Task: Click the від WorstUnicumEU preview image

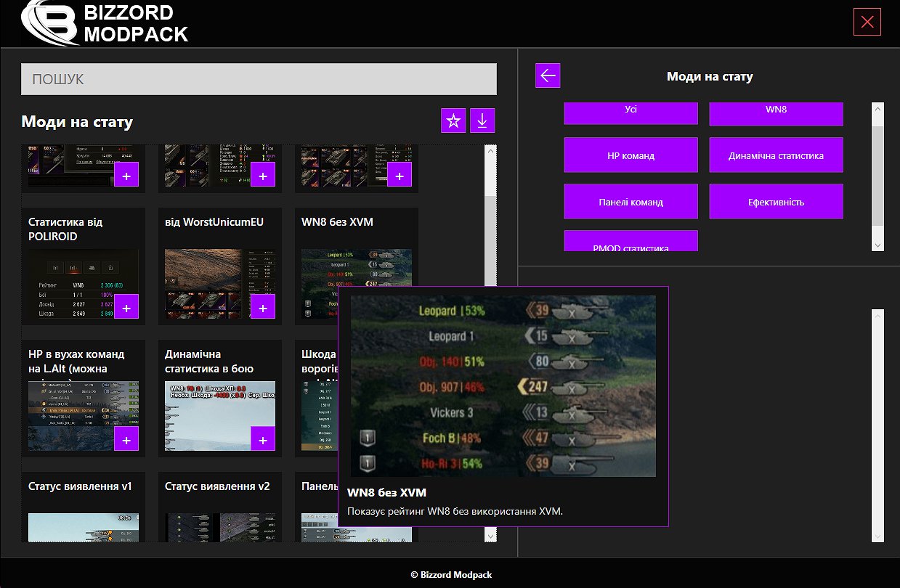Action: (x=220, y=285)
